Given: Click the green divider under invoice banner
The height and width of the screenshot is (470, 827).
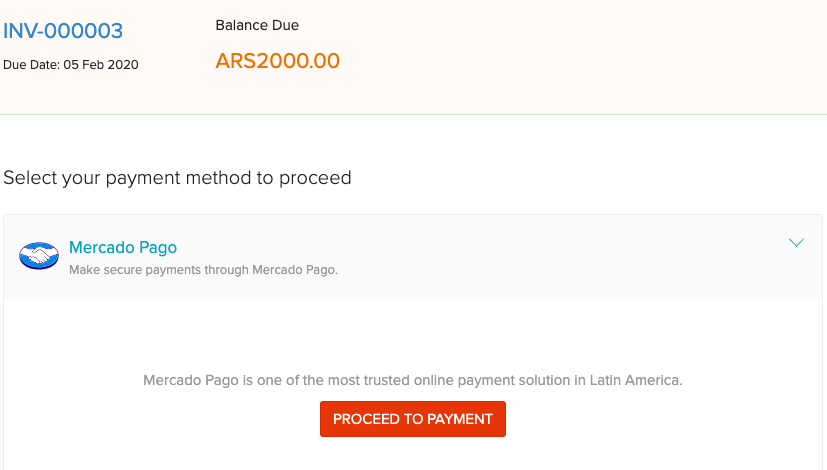Looking at the screenshot, I should coord(412,114).
